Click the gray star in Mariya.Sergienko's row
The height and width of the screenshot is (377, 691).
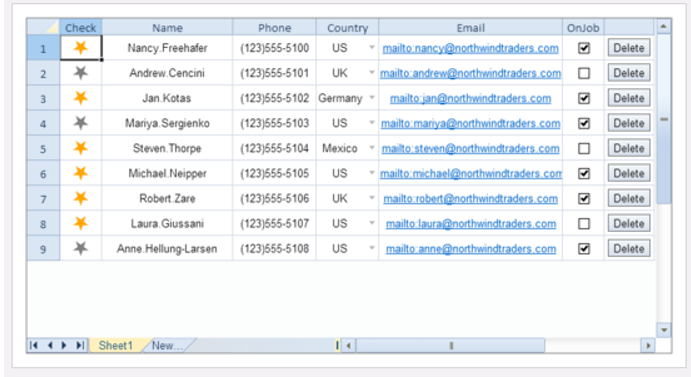pyautogui.click(x=81, y=123)
